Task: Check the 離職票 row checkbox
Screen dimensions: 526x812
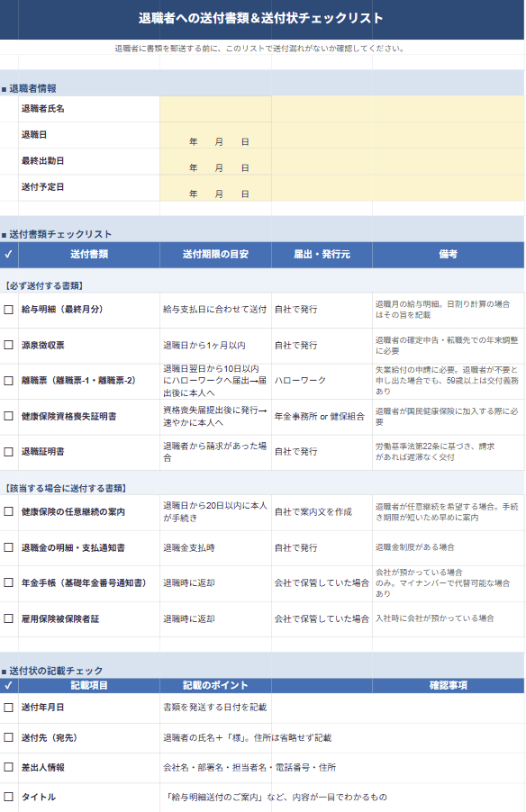Action: click(9, 381)
